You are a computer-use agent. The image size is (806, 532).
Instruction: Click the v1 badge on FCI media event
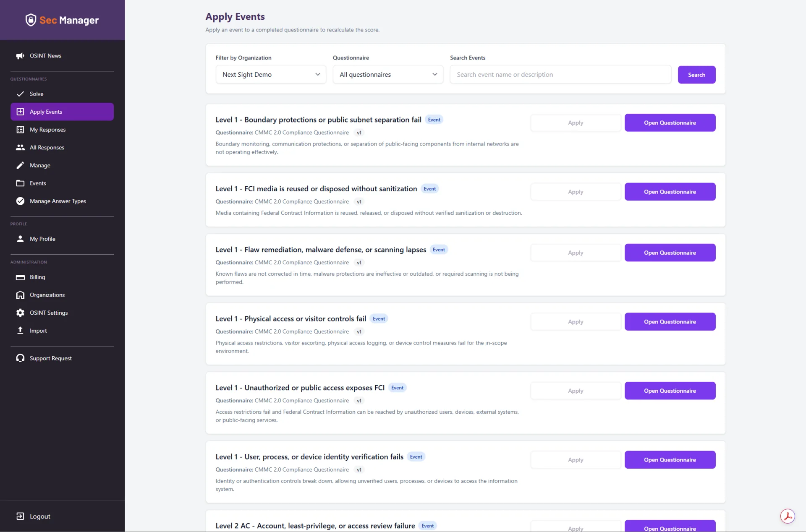tap(359, 202)
